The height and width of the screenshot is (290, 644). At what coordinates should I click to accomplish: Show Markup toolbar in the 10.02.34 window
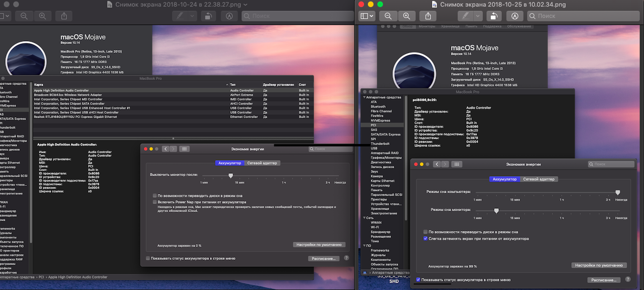pyautogui.click(x=514, y=16)
